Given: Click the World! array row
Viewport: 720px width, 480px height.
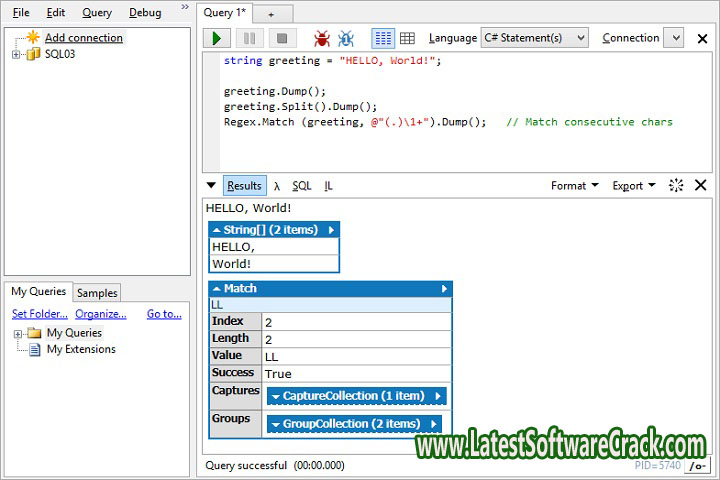Looking at the screenshot, I should click(x=274, y=264).
